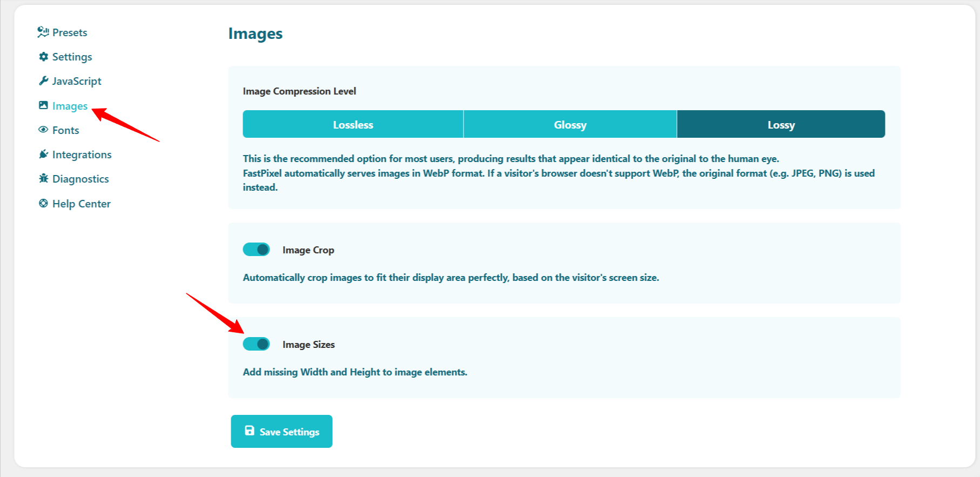This screenshot has height=477, width=980.
Task: Open the Presets menu item
Action: pyautogui.click(x=70, y=32)
